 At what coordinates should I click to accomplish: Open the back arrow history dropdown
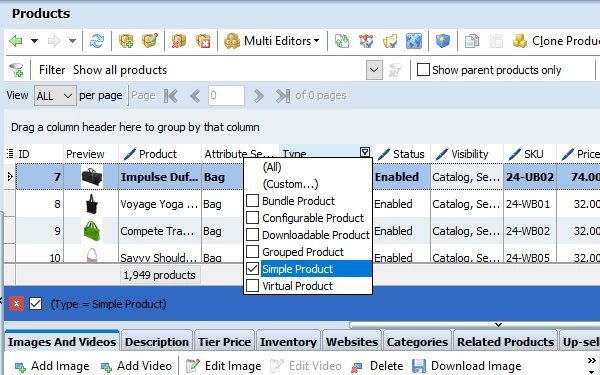point(34,41)
